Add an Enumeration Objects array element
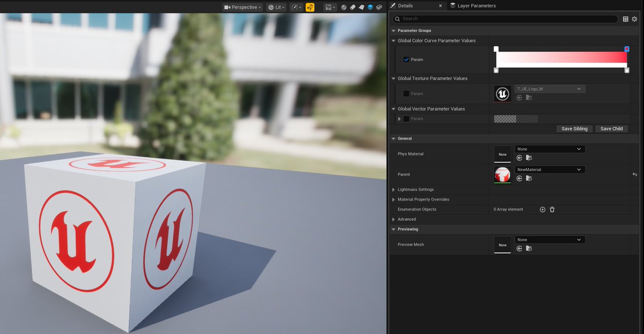 click(543, 210)
